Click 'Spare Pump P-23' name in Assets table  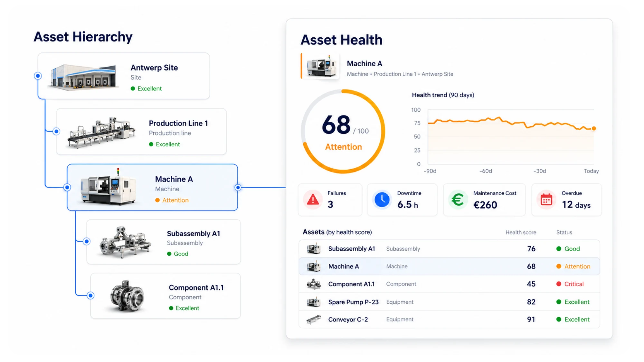353,302
